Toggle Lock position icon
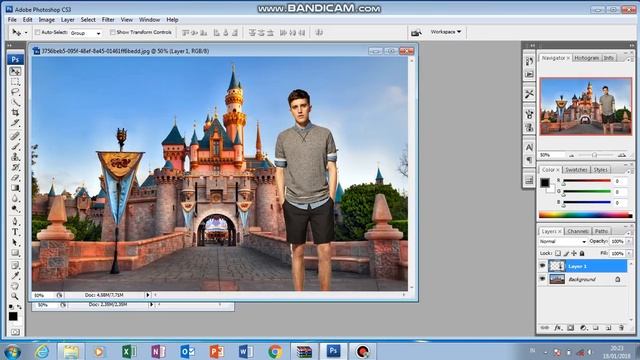The image size is (640, 360). (574, 253)
